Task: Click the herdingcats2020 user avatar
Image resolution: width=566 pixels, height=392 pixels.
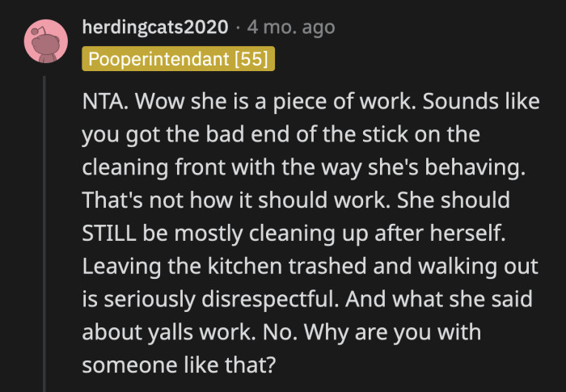Action: pos(46,40)
